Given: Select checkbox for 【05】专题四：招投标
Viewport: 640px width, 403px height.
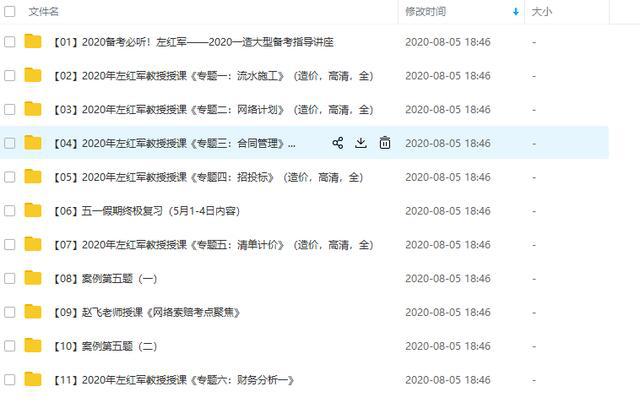Looking at the screenshot, I should pyautogui.click(x=10, y=177).
